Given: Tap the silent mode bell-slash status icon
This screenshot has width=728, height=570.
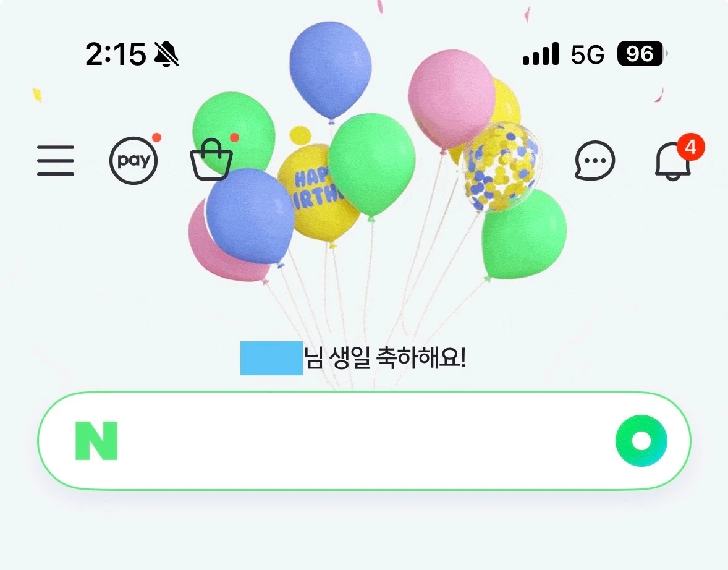Looking at the screenshot, I should (x=166, y=54).
